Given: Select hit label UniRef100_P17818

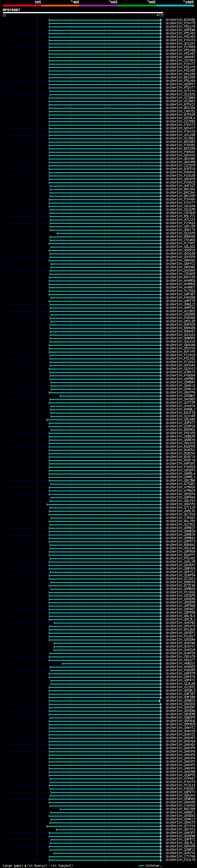Looking at the screenshot, I should point(180,291).
